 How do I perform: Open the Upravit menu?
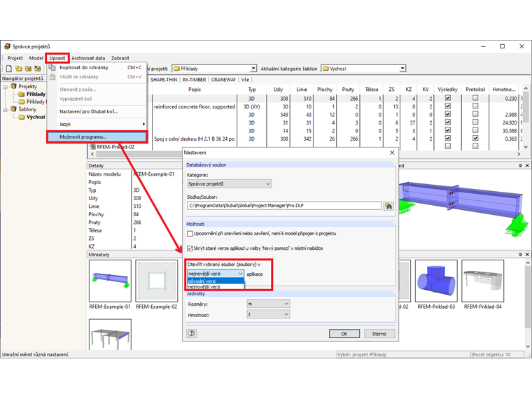57,58
